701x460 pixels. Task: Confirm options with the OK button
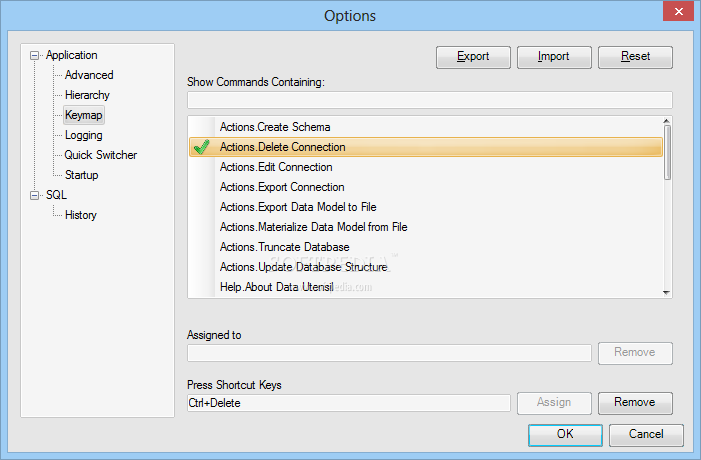point(565,435)
